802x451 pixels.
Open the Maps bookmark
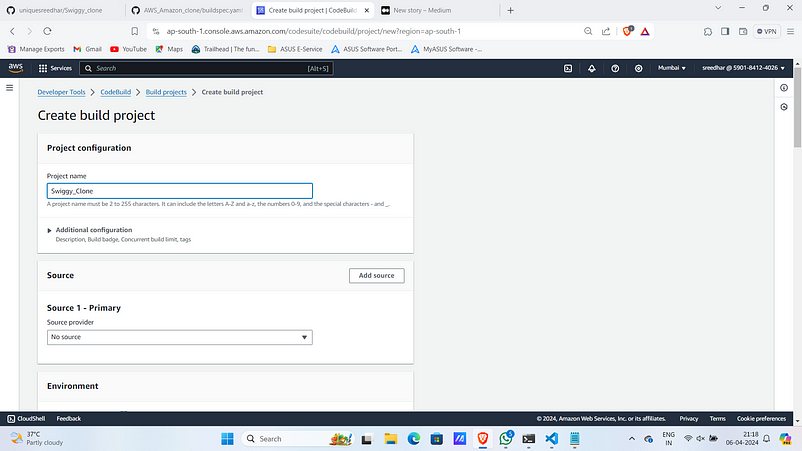[169, 49]
